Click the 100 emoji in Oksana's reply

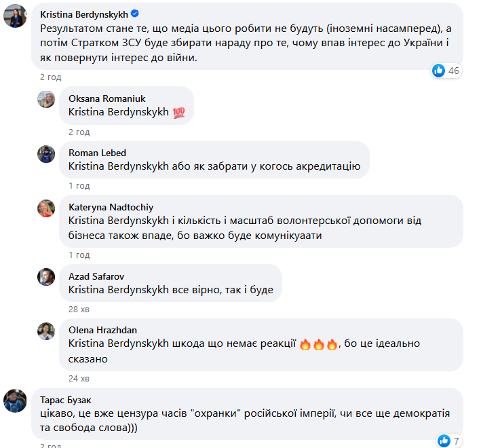coord(180,112)
